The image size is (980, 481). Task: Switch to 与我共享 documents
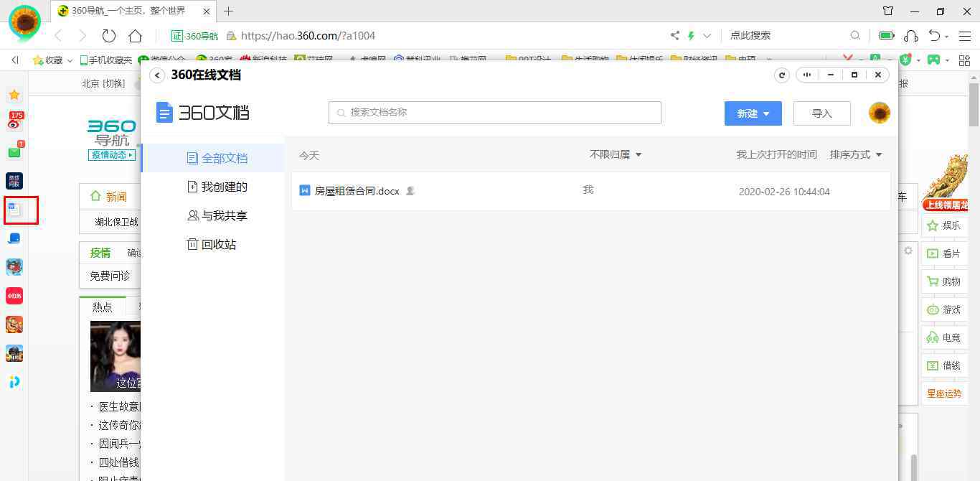[x=223, y=215]
